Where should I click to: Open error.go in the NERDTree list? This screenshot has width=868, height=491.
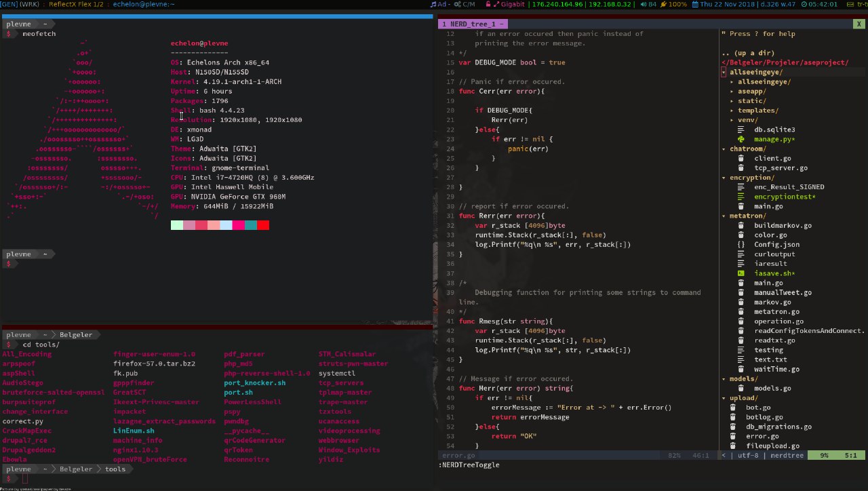click(x=762, y=436)
